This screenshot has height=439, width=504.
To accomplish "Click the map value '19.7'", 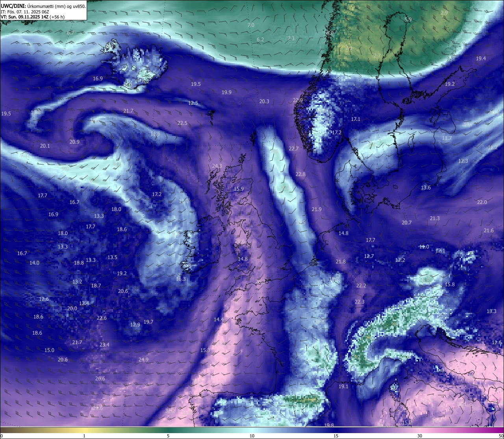I will 148,322.
